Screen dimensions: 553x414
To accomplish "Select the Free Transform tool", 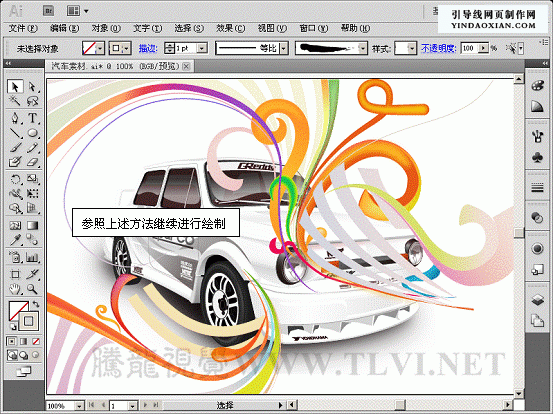I will click(x=32, y=194).
